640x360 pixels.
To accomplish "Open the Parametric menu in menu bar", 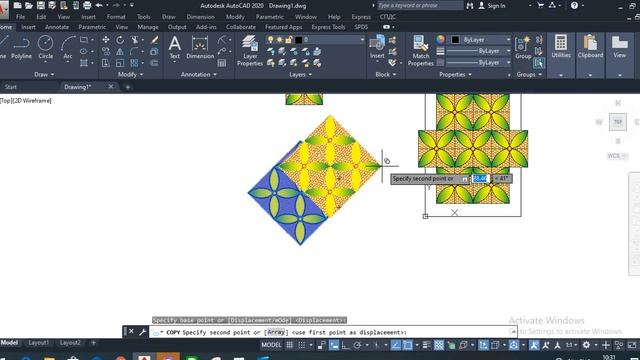I will [x=269, y=17].
